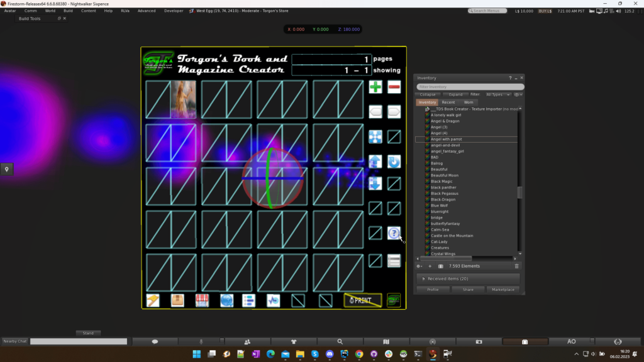
Task: Click the Filter Inventory search field
Action: click(470, 87)
